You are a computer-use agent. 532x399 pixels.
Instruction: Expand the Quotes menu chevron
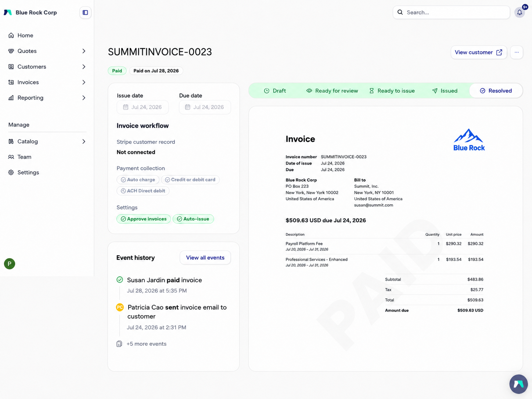84,51
